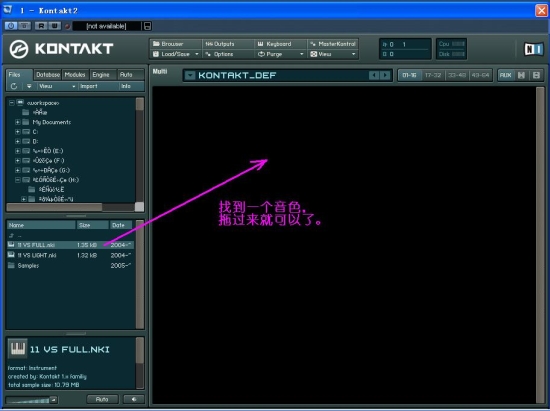Click the preset save icon in host bar
Image resolution: width=550 pixels, height=411 pixels.
(147, 26)
